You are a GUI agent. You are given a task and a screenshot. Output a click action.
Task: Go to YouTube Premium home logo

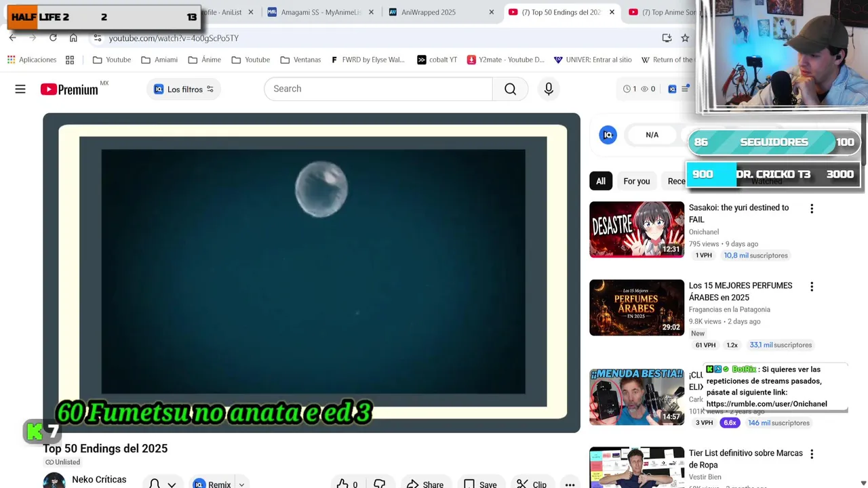(x=69, y=89)
